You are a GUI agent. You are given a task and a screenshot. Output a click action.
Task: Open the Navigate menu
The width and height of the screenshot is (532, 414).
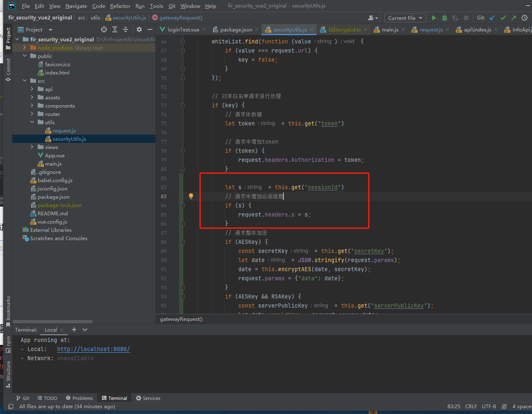point(76,6)
